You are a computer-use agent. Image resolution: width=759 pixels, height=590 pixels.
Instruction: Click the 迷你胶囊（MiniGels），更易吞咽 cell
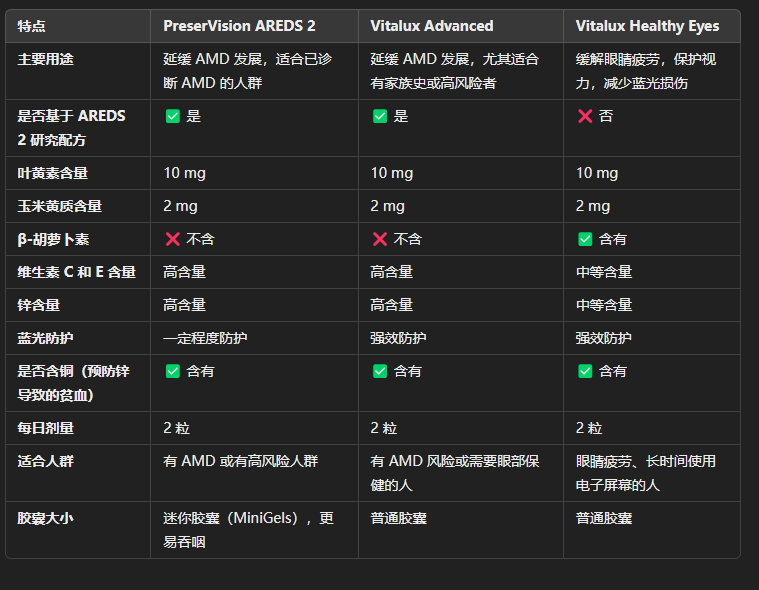(248, 530)
